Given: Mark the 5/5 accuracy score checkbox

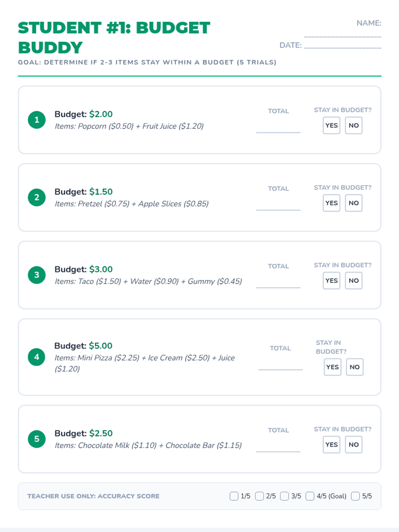Looking at the screenshot, I should pos(355,496).
